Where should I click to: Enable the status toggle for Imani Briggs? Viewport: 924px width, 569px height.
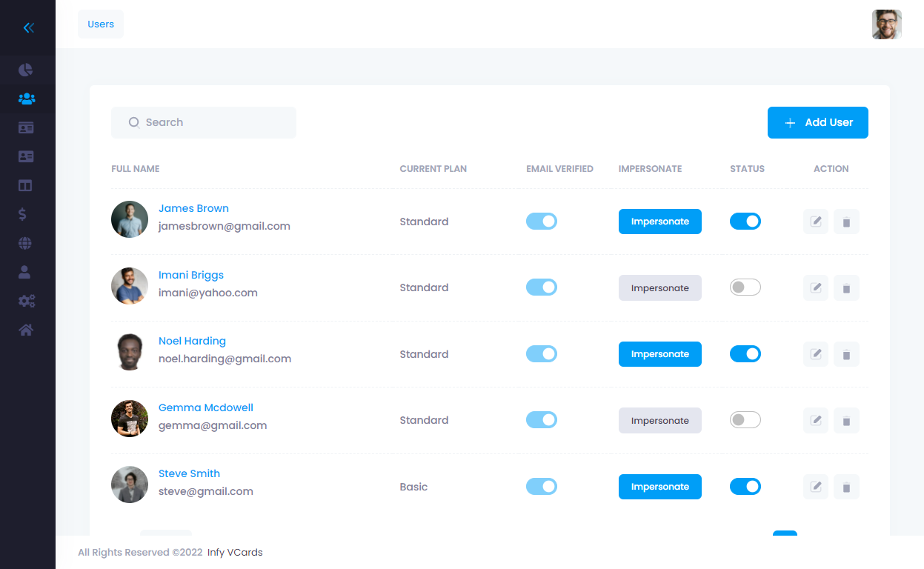tap(745, 287)
